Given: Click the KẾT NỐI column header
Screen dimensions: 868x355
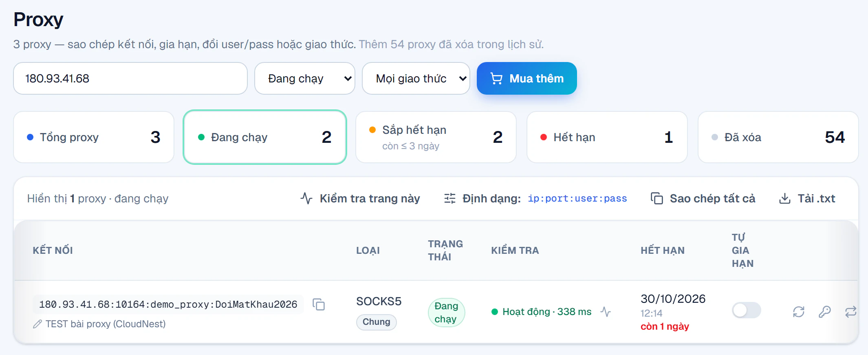Looking at the screenshot, I should 53,251.
